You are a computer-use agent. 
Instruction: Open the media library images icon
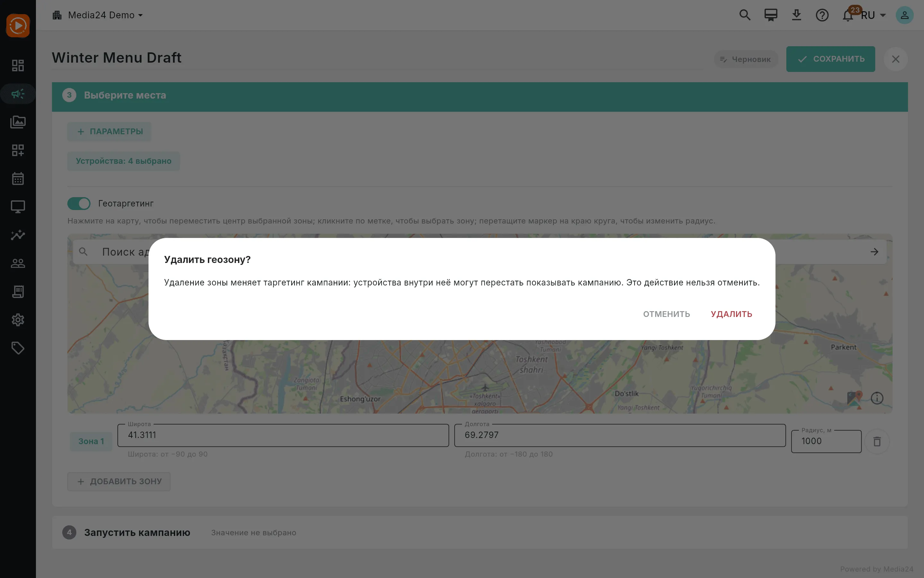click(x=18, y=122)
